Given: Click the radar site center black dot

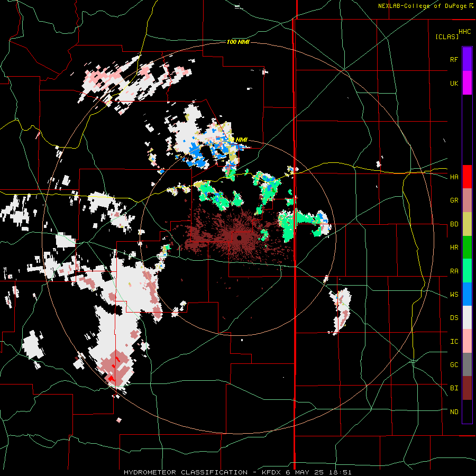Looking at the screenshot, I should click(x=239, y=238).
